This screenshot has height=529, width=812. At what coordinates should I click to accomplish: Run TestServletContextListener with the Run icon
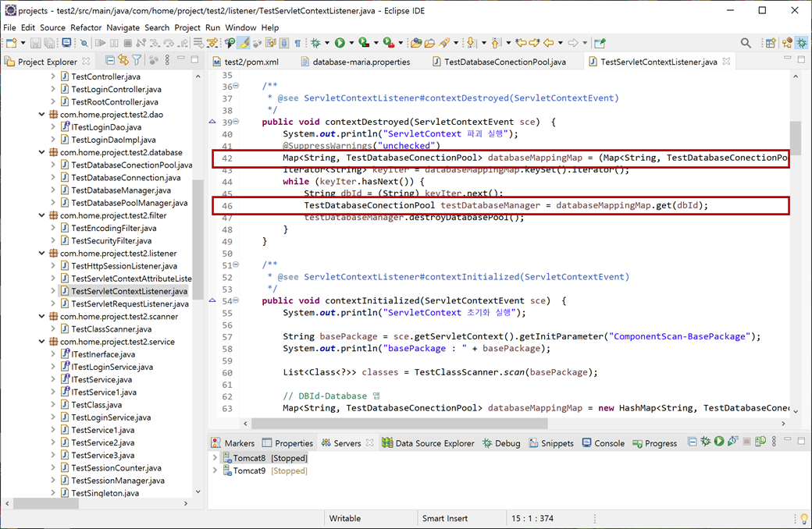coord(340,43)
